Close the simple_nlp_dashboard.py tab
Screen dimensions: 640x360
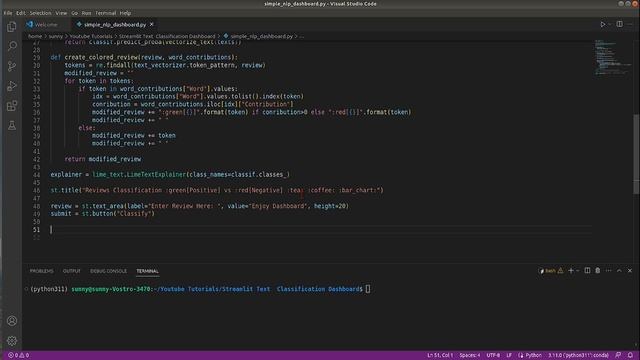pos(152,24)
